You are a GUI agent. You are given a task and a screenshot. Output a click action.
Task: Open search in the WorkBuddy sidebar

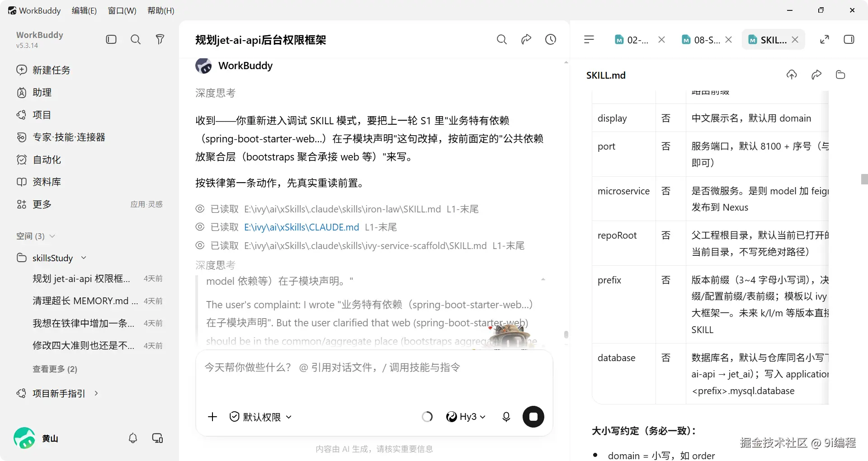136,39
